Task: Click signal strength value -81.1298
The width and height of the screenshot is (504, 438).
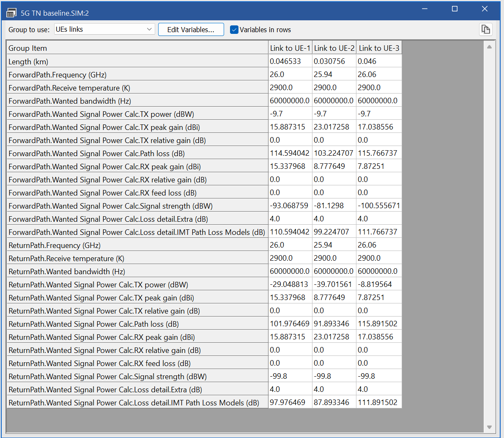Action: [334, 206]
